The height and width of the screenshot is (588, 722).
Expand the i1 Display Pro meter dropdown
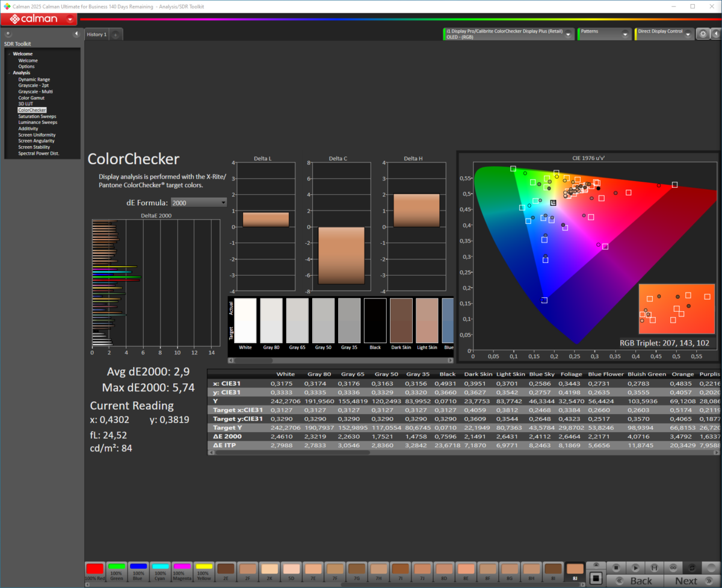point(568,34)
